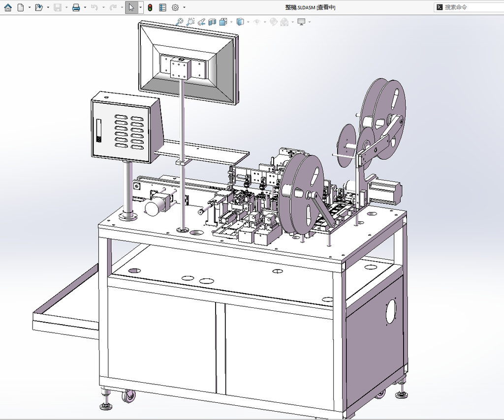This screenshot has height=420, width=504.
Task: Expand the Options gear dropdown arrow
Action: pyautogui.click(x=184, y=7)
